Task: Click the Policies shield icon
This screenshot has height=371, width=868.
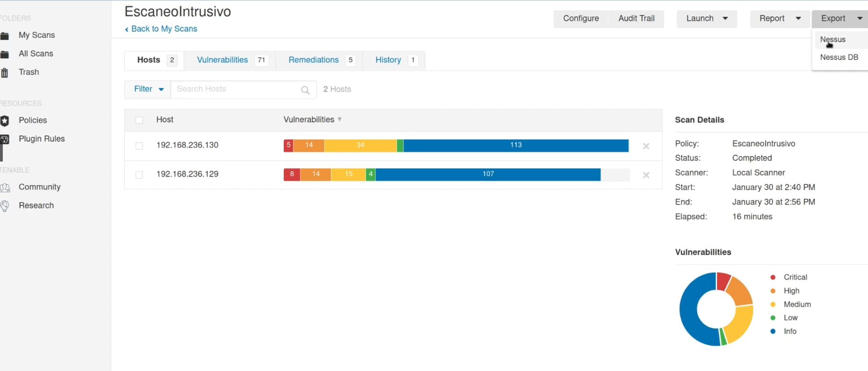Action: [x=5, y=121]
